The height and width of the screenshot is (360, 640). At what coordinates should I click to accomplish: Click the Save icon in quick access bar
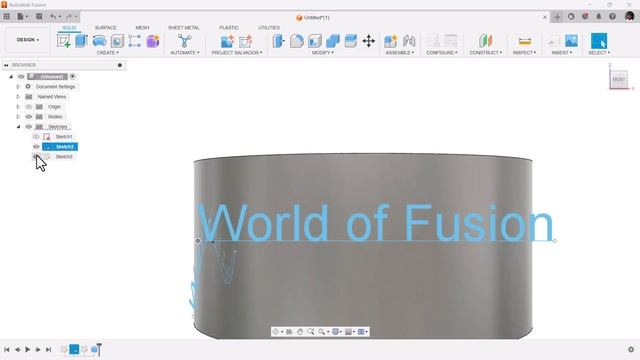tap(39, 17)
